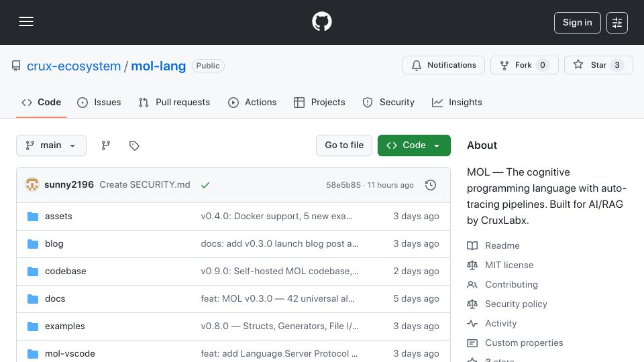644x362 pixels.
Task: Click the docs folder icon
Action: pyautogui.click(x=33, y=299)
